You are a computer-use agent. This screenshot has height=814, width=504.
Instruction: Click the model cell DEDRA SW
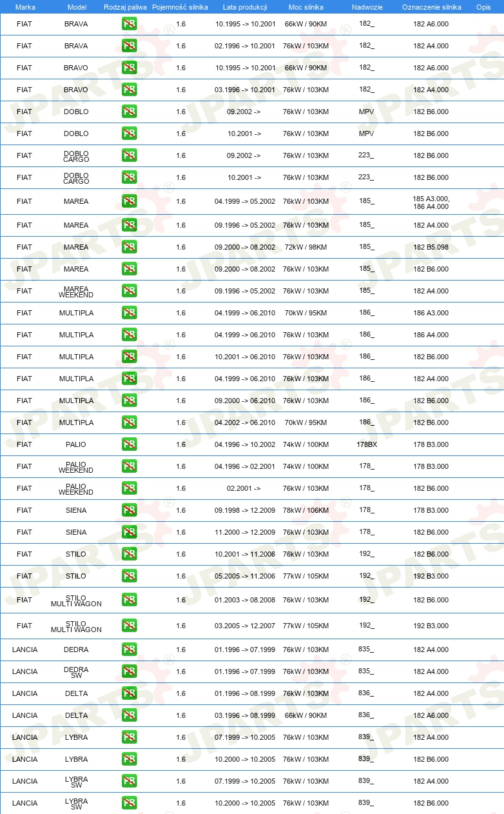[76, 671]
